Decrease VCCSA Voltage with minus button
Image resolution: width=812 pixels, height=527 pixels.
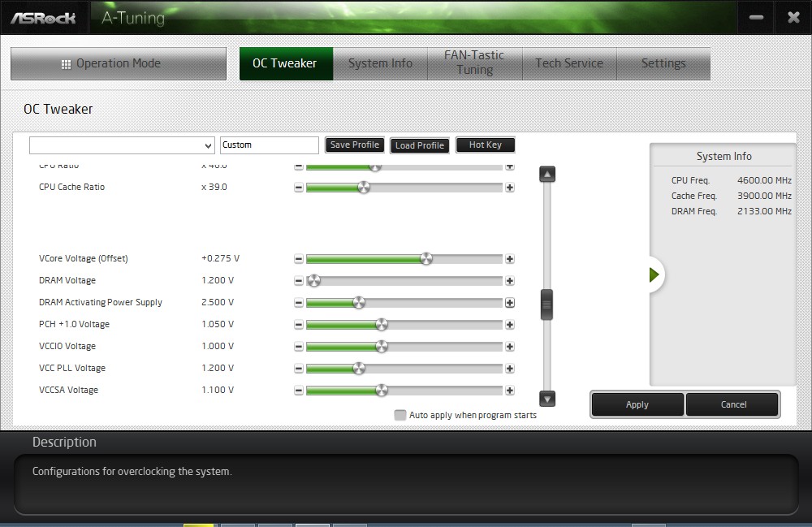[298, 391]
